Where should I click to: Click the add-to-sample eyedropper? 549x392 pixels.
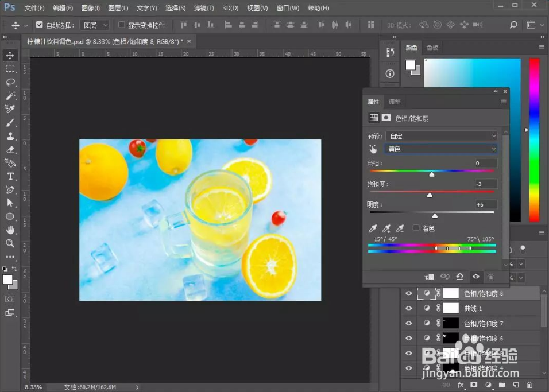[x=386, y=228]
